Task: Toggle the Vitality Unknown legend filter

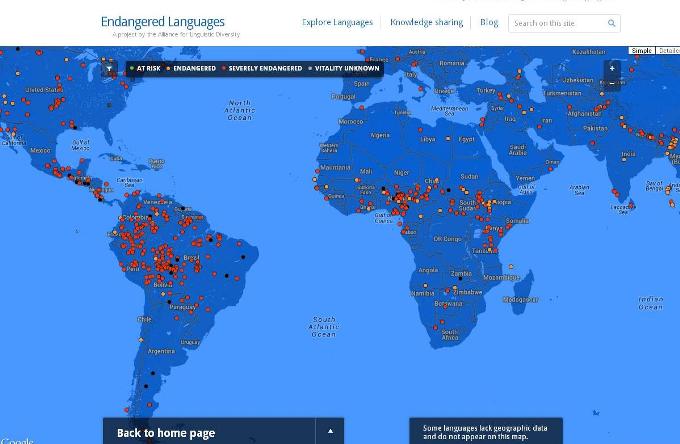Action: click(343, 69)
